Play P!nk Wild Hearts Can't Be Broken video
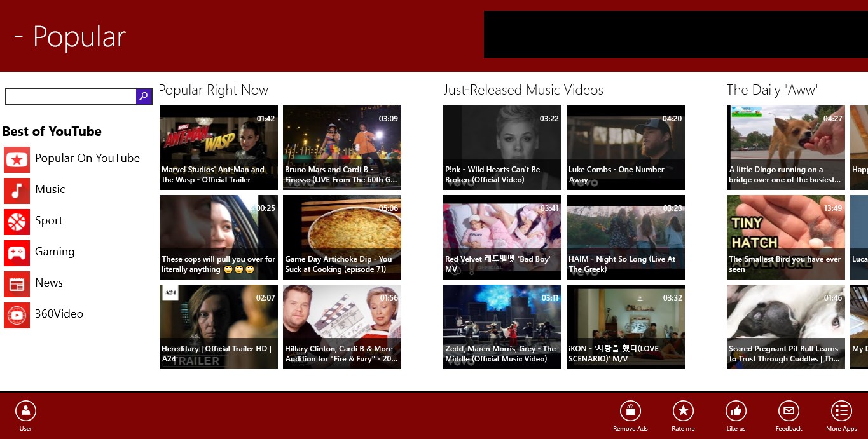The width and height of the screenshot is (868, 439). pos(502,147)
